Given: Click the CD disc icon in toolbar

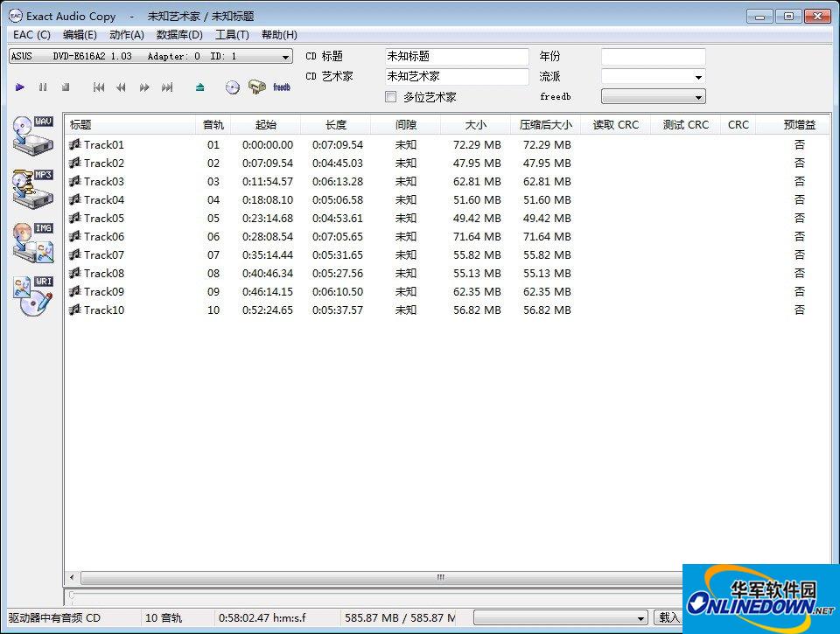Looking at the screenshot, I should point(233,87).
